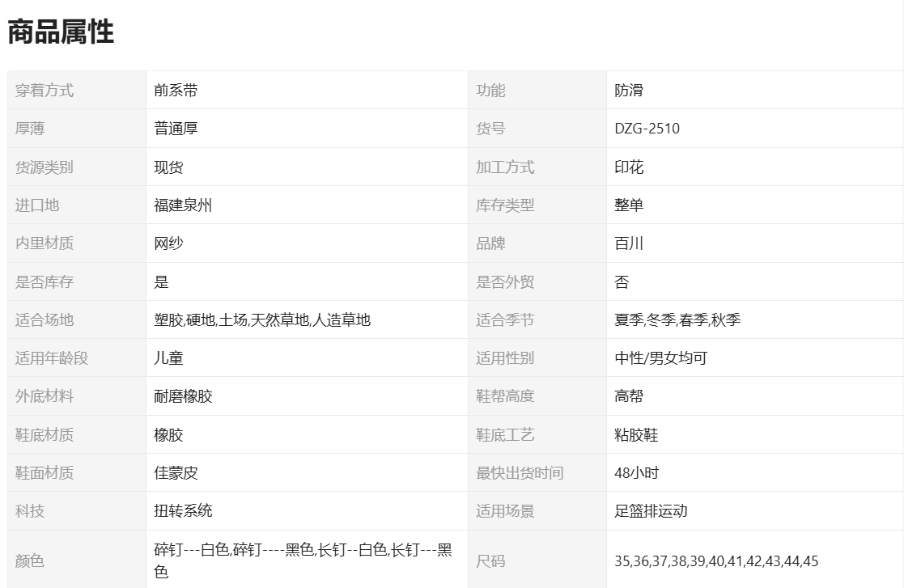Click the item number value DZG-2510

coord(647,129)
